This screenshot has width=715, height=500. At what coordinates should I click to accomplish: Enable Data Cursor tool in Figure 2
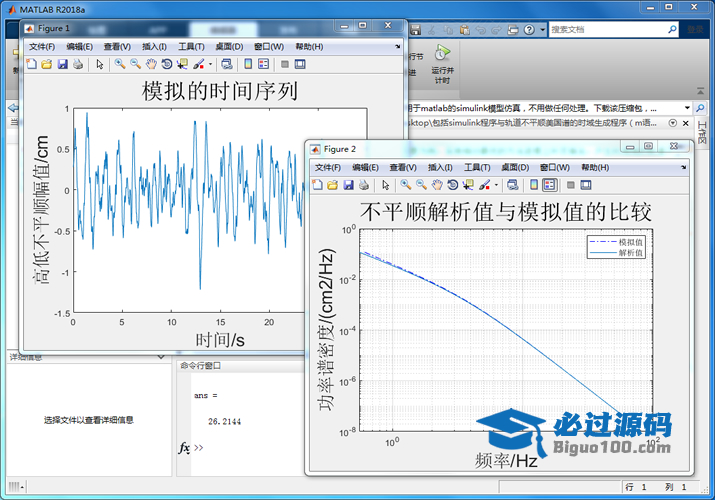[x=468, y=185]
